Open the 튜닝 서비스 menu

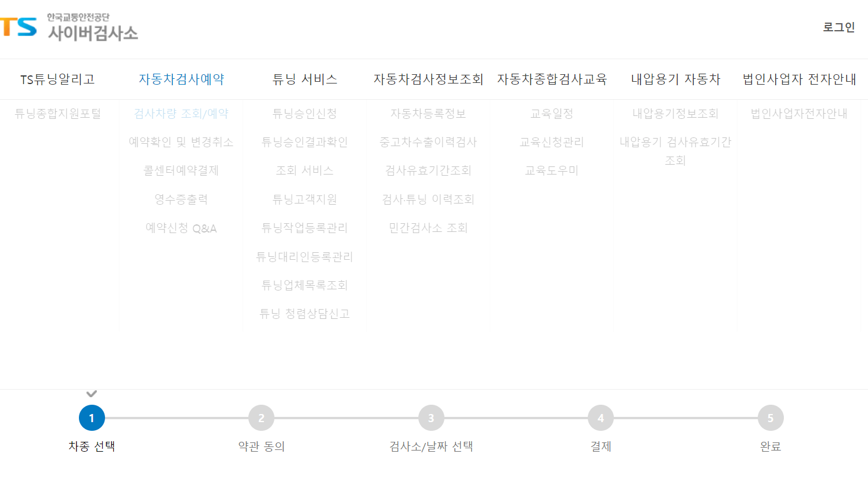click(x=304, y=79)
